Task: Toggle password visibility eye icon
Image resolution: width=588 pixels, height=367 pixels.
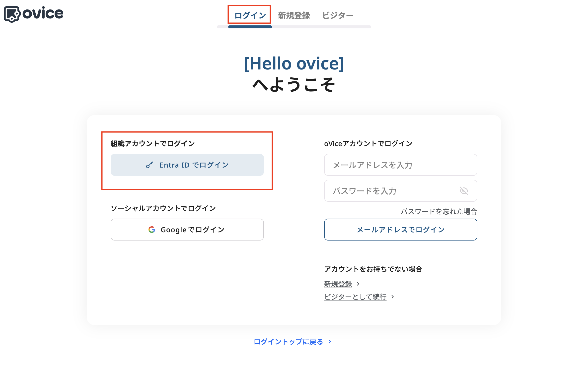Action: [x=464, y=191]
